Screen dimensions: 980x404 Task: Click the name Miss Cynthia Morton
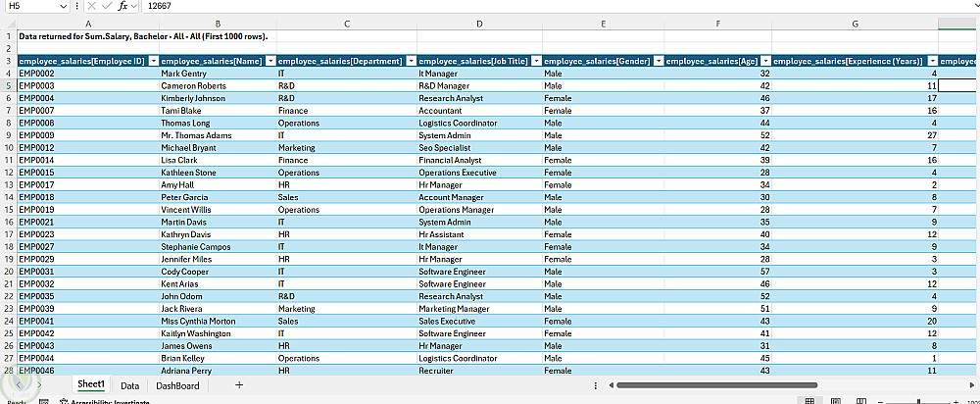(x=198, y=322)
